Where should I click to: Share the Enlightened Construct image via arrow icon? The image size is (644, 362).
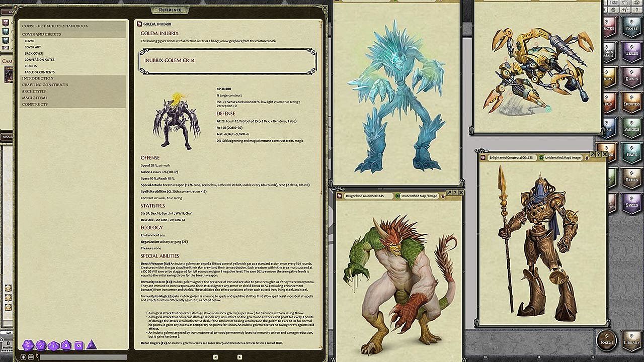point(592,154)
